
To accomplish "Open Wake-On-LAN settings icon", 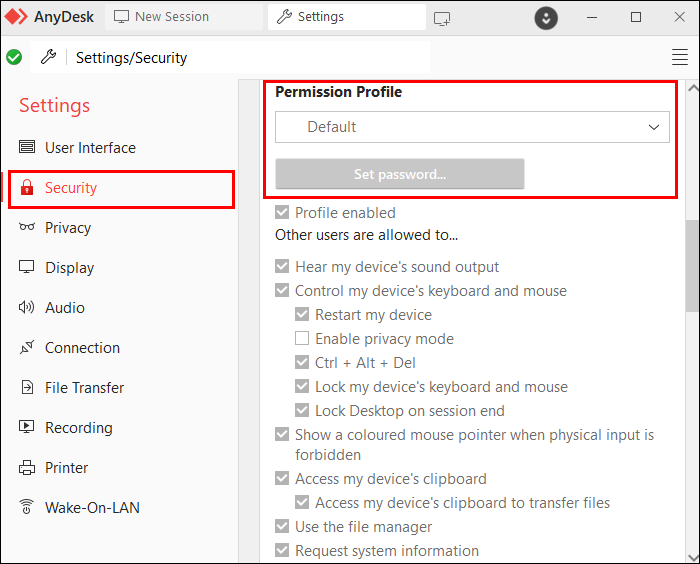I will (27, 507).
